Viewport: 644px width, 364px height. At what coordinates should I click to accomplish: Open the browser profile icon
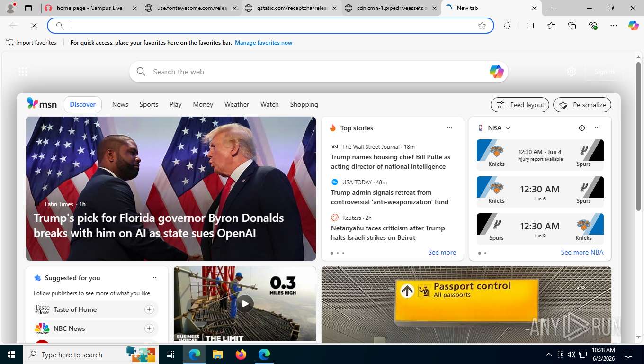point(10,8)
